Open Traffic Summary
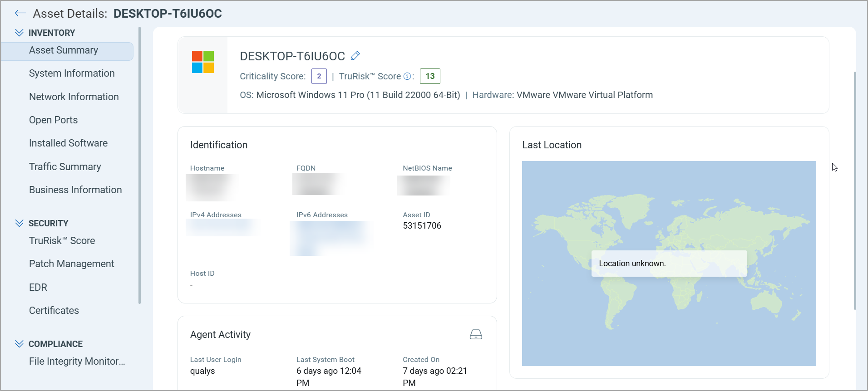 click(65, 167)
